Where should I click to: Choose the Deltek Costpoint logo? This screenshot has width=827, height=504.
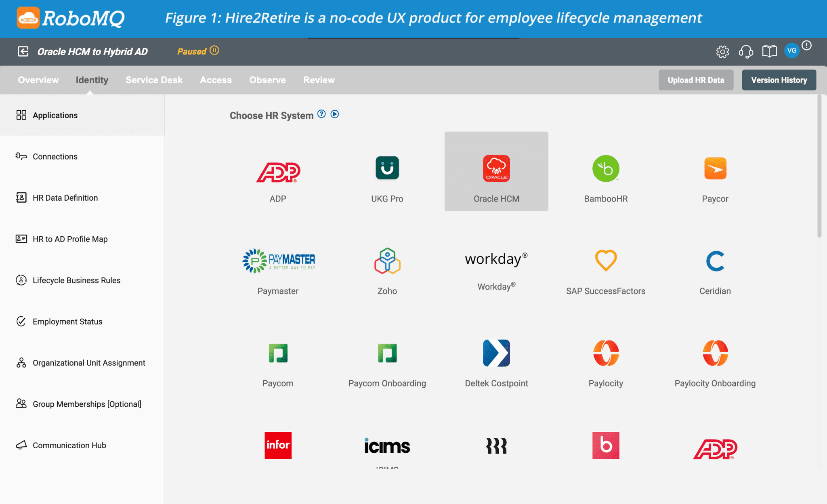click(496, 352)
